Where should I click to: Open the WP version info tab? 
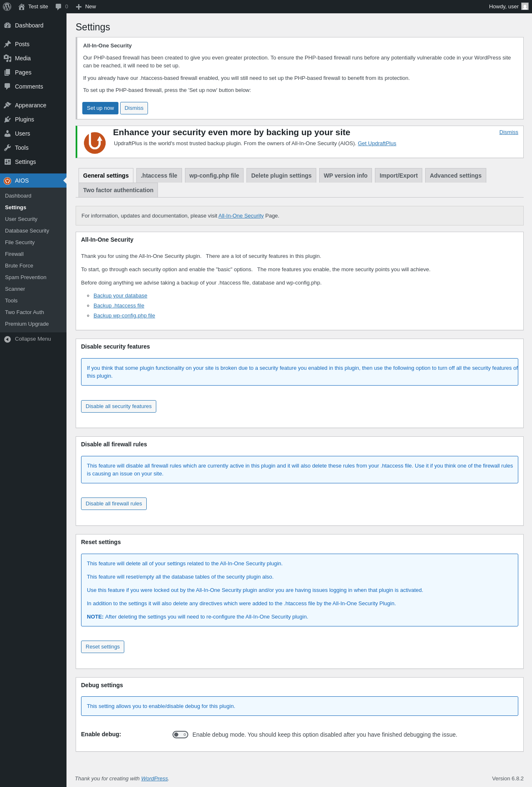click(x=345, y=176)
